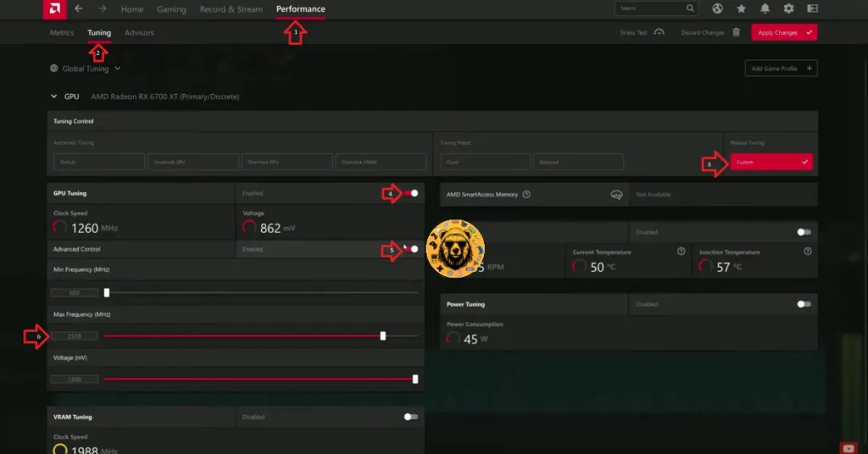Click help icon for Junction Temperature
This screenshot has height=454, width=868.
tap(808, 252)
